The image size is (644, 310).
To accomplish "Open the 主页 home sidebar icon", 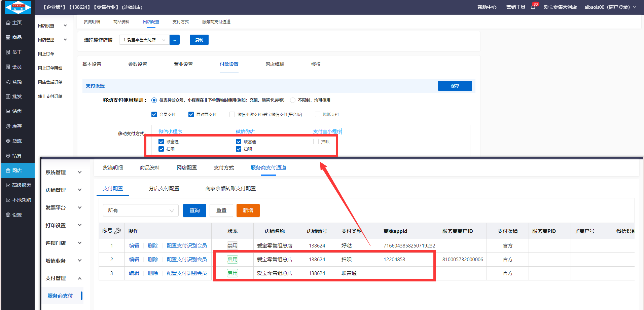I will [14, 23].
